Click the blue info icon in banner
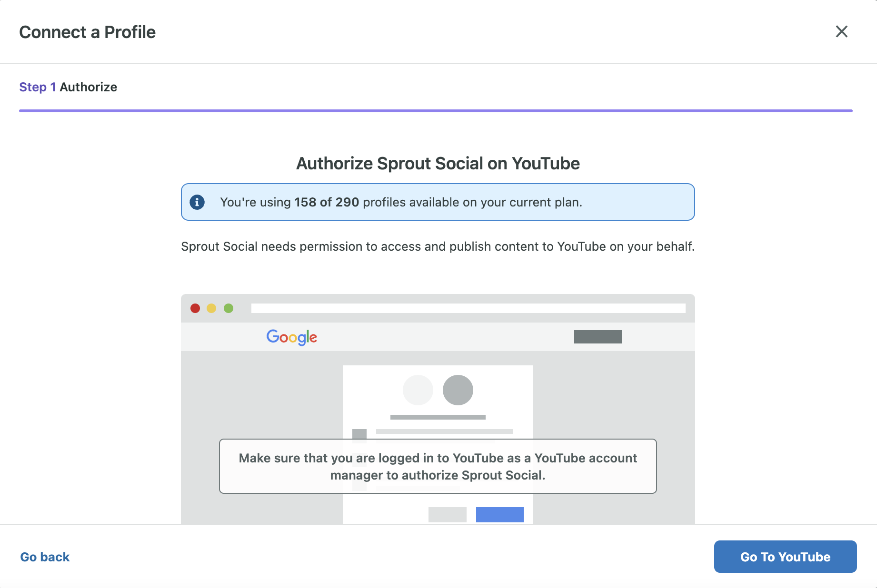The image size is (877, 588). [x=197, y=202]
